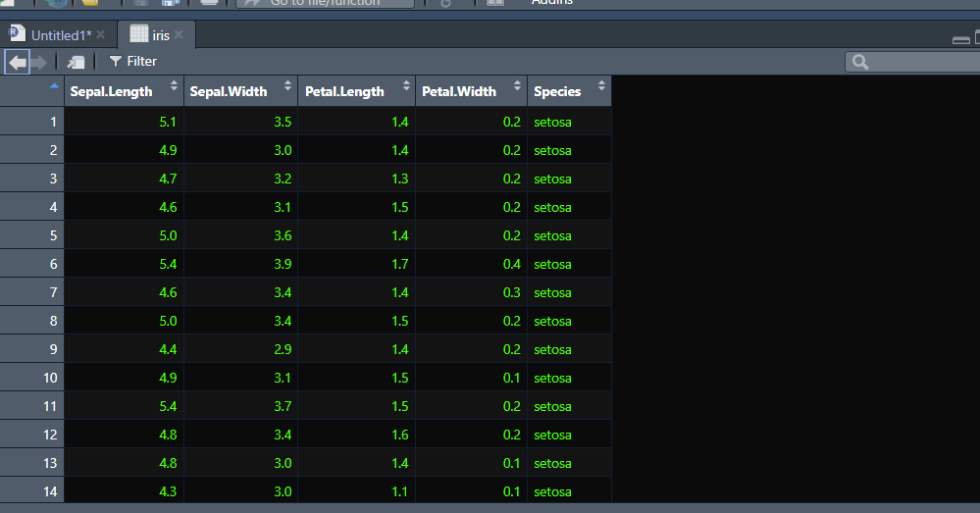980x513 pixels.
Task: Open the Filter option
Action: point(132,61)
